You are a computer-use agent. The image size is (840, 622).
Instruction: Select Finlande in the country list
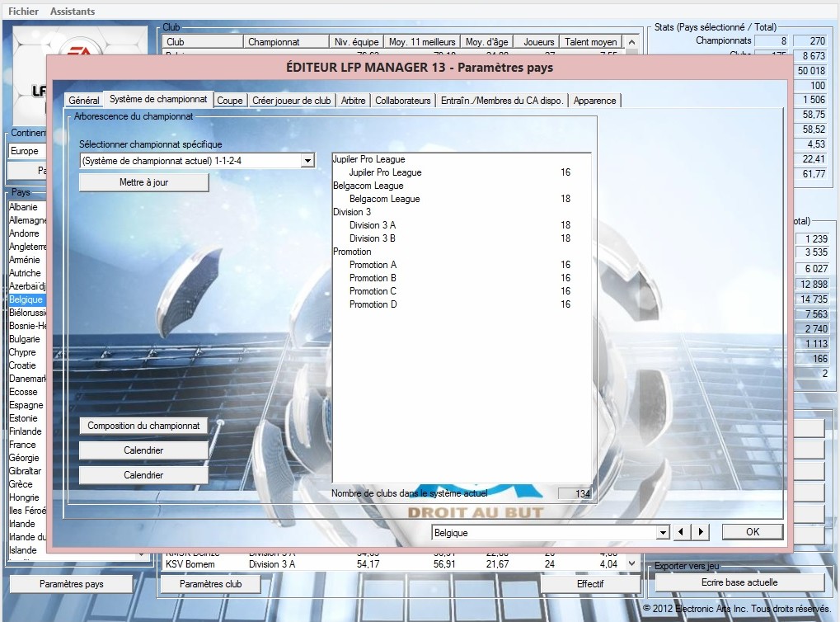(26, 431)
